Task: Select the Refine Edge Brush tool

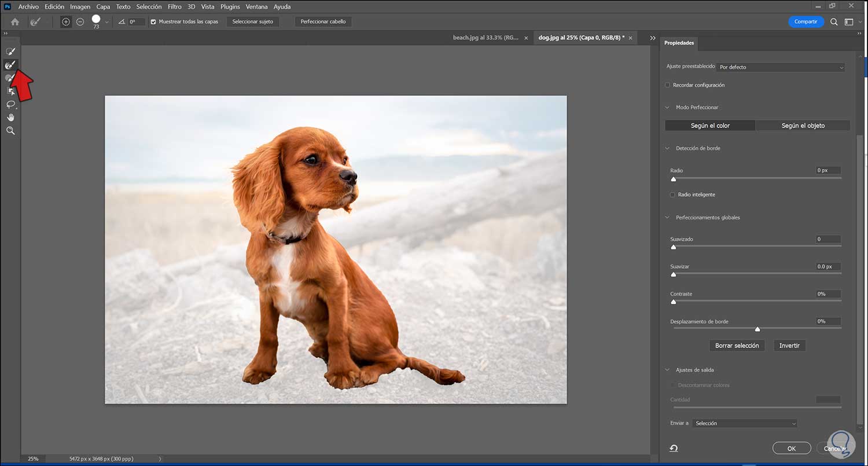Action: tap(10, 65)
